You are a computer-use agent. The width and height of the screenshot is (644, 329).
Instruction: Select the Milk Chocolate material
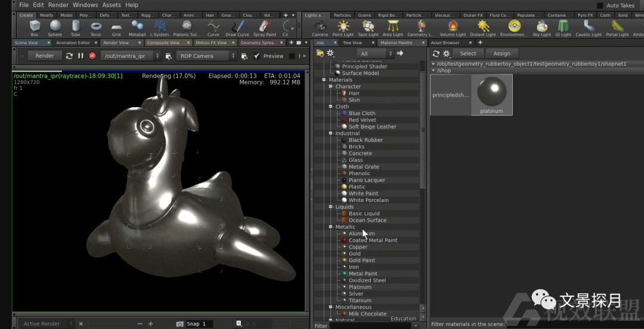367,314
